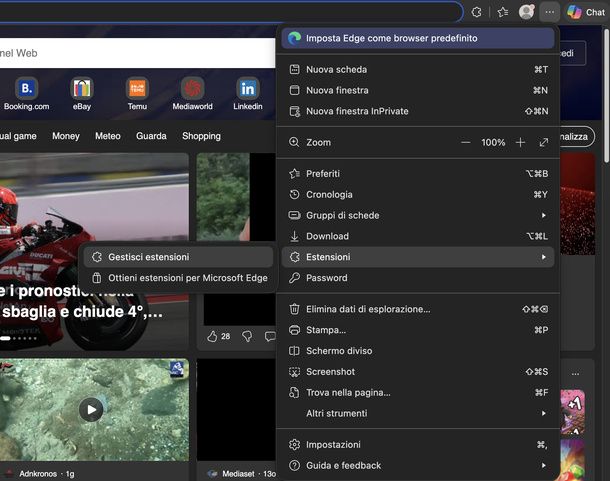Open the Extensions puzzle icon in the toolbar
The image size is (610, 481).
coord(476,12)
